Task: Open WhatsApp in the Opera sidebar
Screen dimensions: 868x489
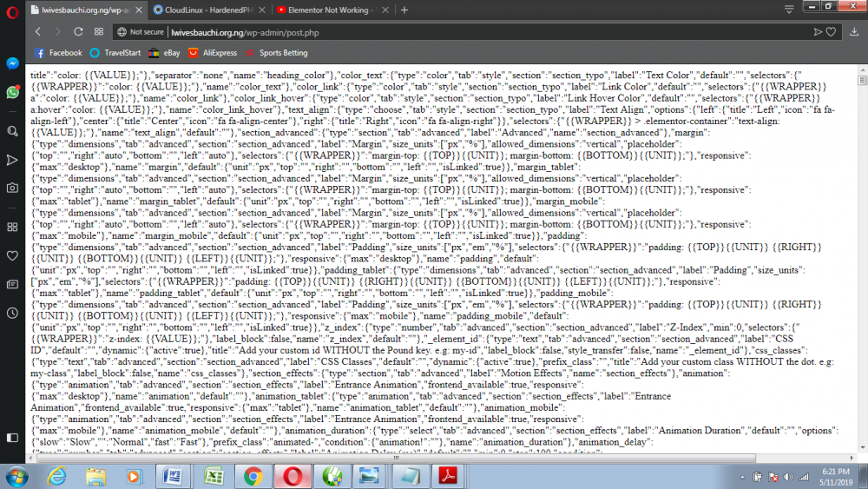Action: pyautogui.click(x=12, y=92)
